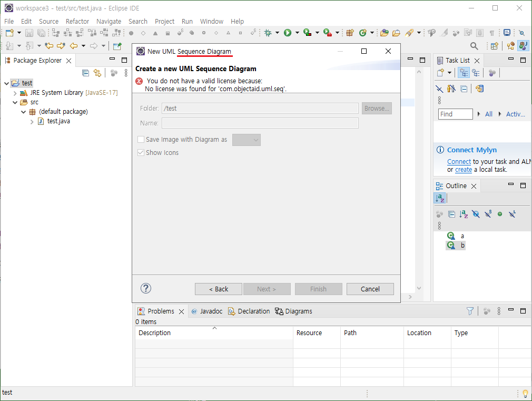
Task: Click the dialog help question mark icon
Action: [146, 288]
